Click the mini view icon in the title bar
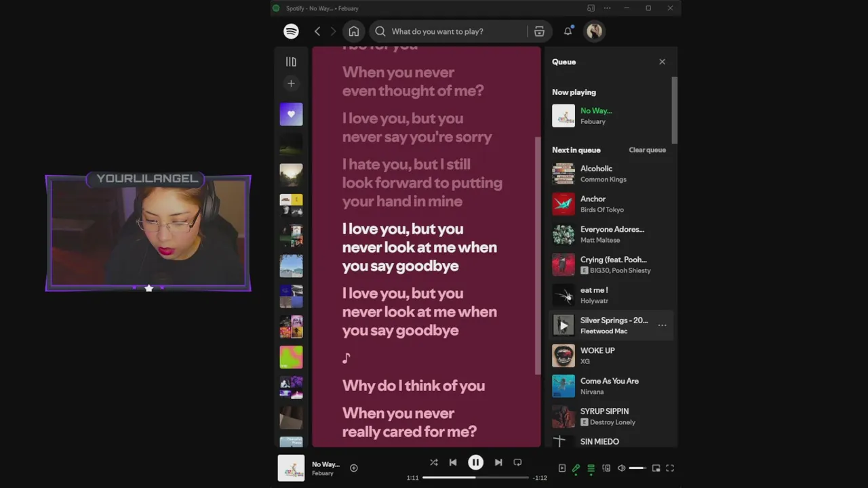868x488 pixels. click(x=591, y=8)
